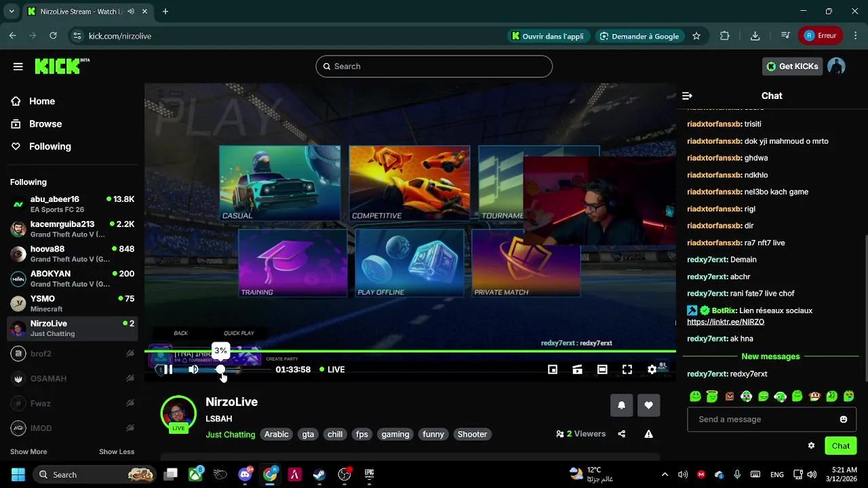
Task: Open Epic Games from the taskbar
Action: point(370,474)
